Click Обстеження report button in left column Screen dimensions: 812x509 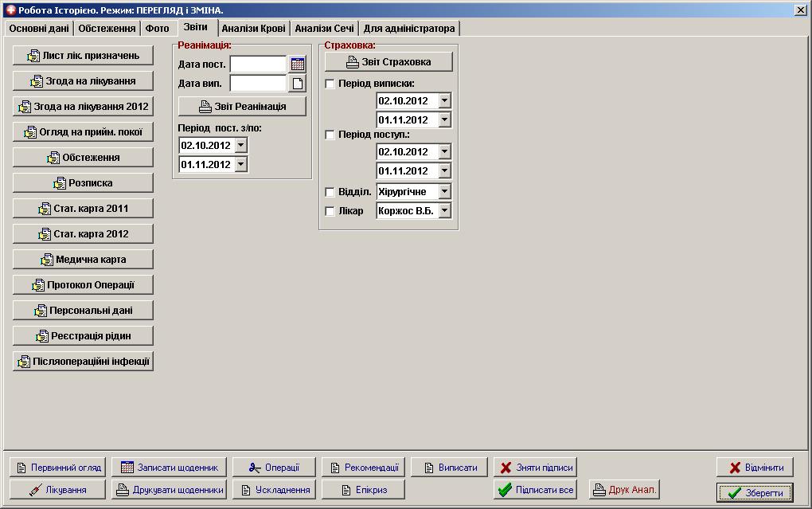point(83,157)
